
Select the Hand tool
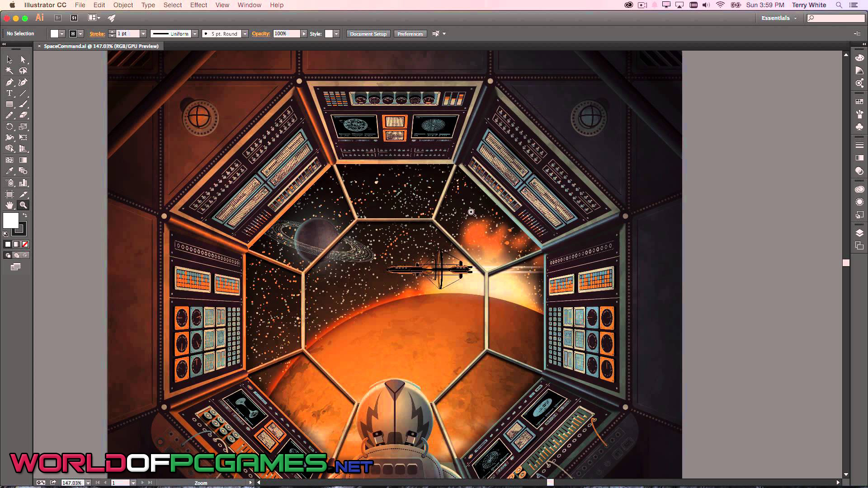[x=9, y=205]
